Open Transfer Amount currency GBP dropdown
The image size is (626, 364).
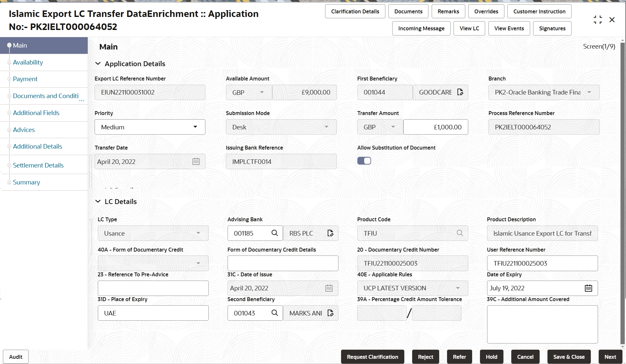[380, 127]
